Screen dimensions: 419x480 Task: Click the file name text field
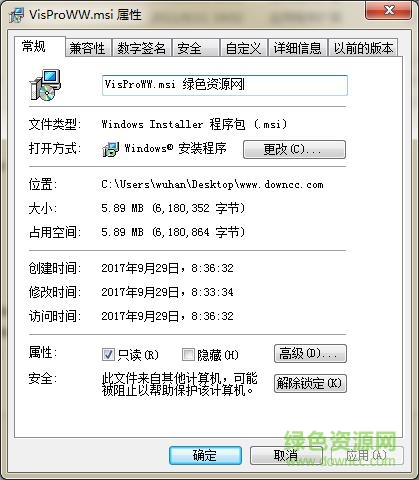[225, 85]
